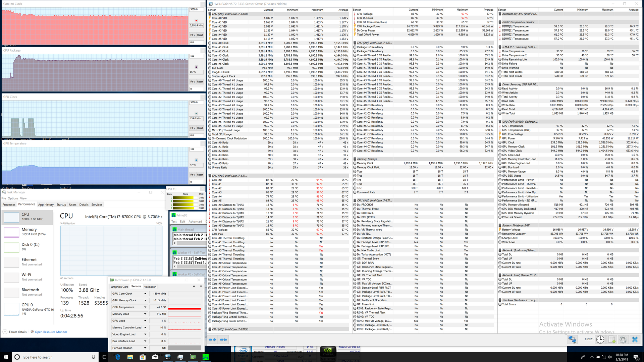Open Resource Monitor link
This screenshot has height=362, width=644.
(x=51, y=332)
